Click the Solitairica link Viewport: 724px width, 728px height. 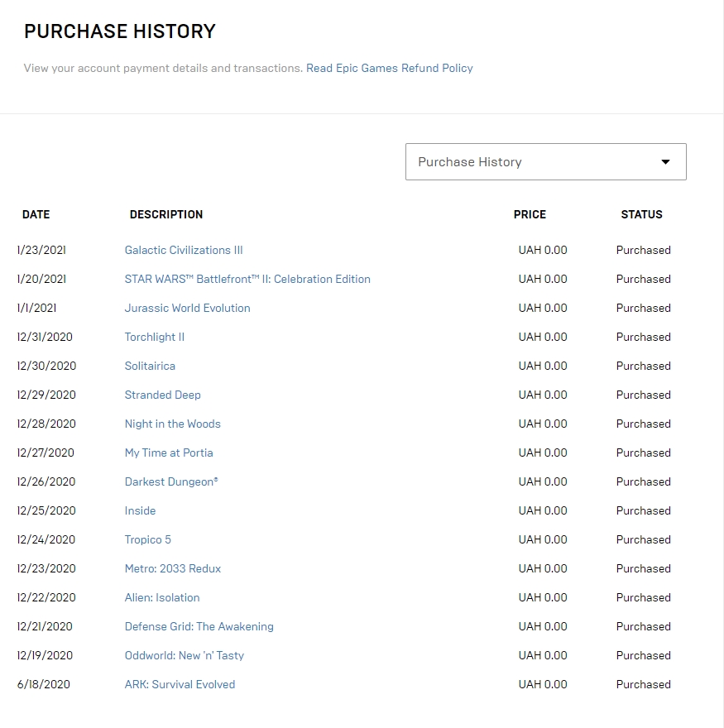[x=150, y=366]
